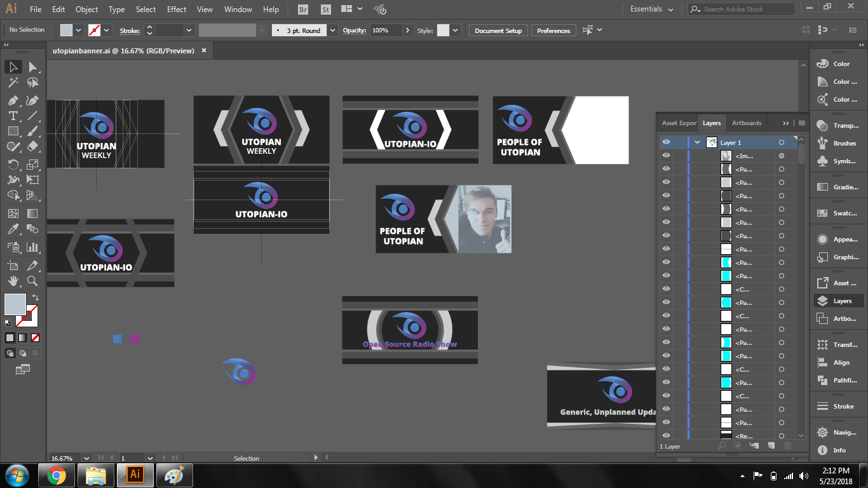Screen dimensions: 868x488
Task: Select the Slice tool
Action: [x=32, y=264]
